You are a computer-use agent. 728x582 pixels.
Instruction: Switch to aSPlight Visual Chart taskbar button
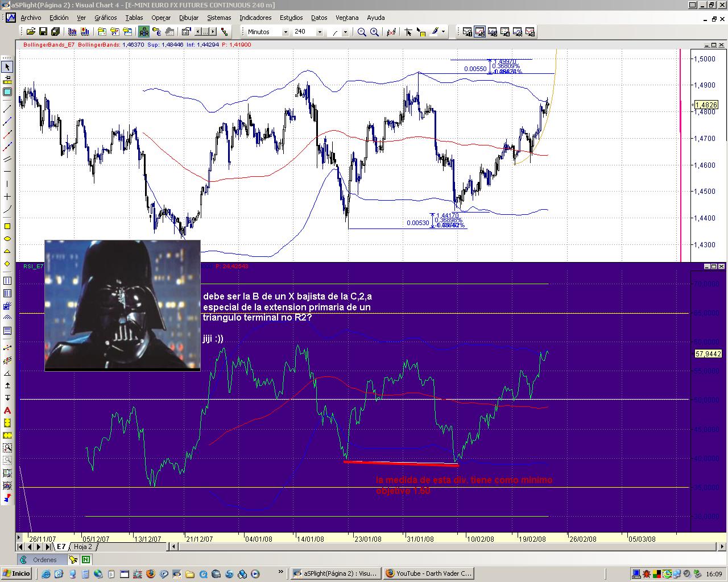pos(335,573)
